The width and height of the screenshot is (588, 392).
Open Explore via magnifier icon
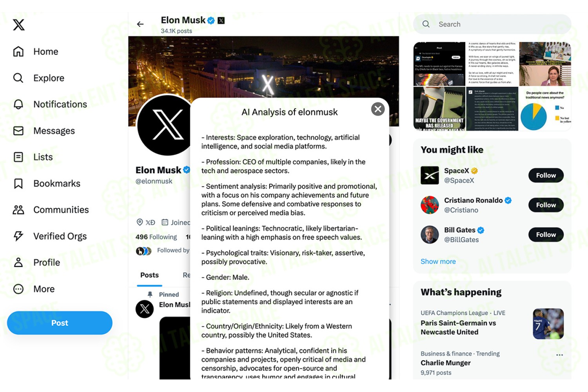point(18,78)
